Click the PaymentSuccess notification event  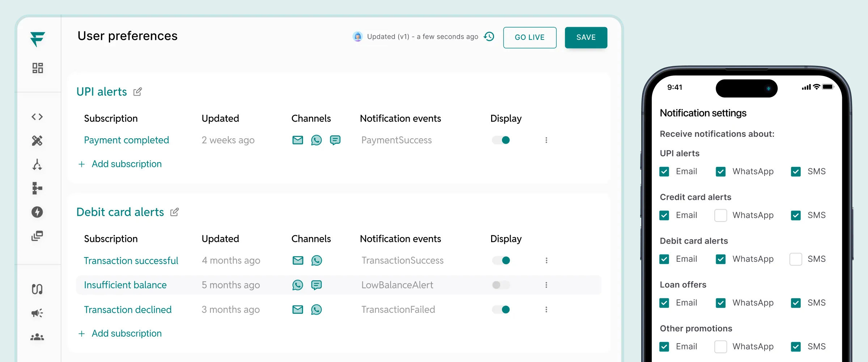(396, 140)
